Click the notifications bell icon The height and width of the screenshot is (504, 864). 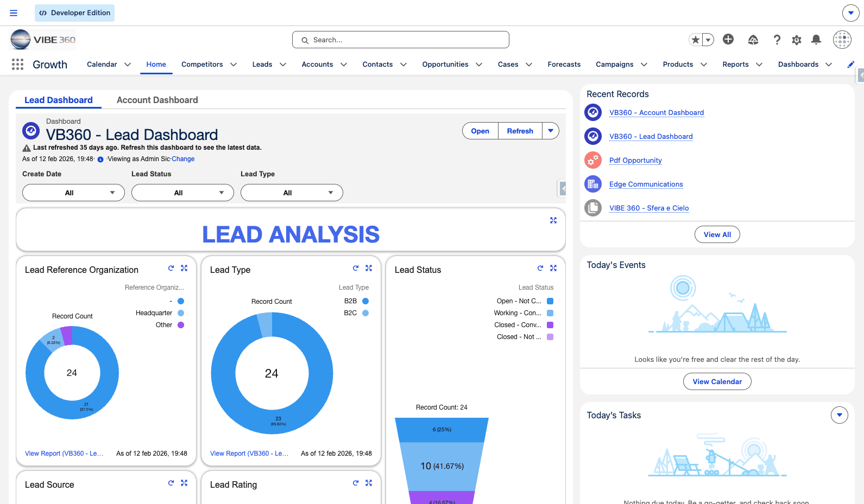click(816, 40)
